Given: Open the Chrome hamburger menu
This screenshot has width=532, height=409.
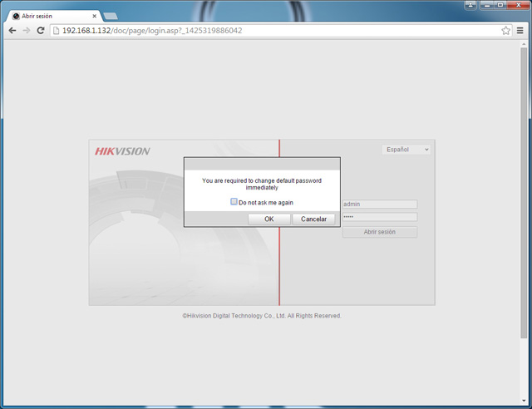Looking at the screenshot, I should click(x=520, y=31).
